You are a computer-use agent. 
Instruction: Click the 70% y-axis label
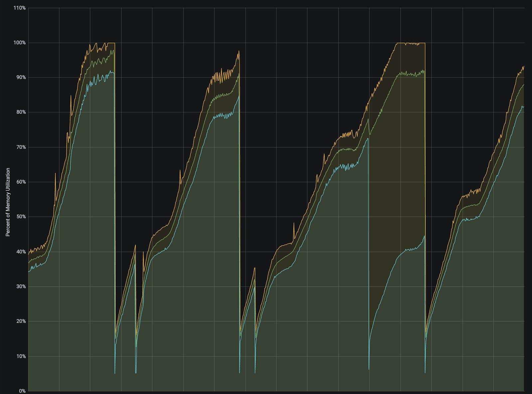tap(21, 147)
